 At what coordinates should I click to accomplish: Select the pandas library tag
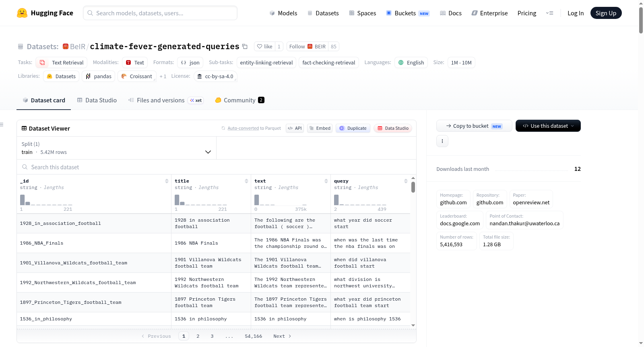(x=99, y=76)
